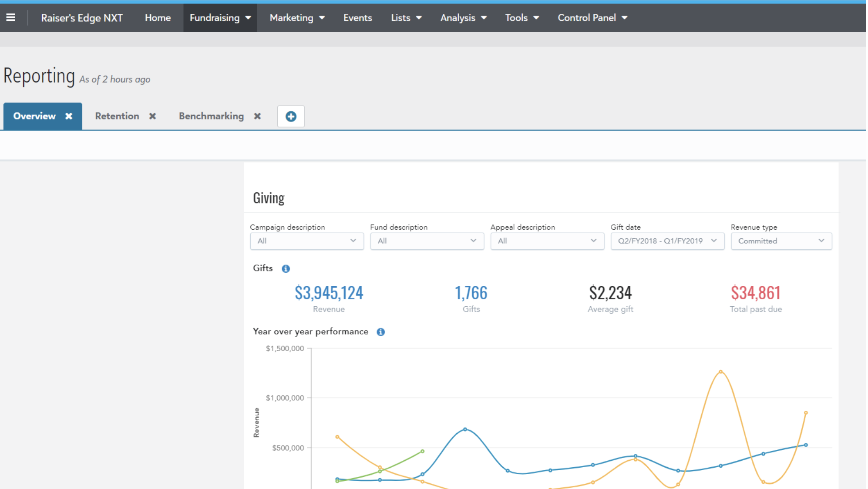Go to Home in the navigation bar

click(158, 18)
